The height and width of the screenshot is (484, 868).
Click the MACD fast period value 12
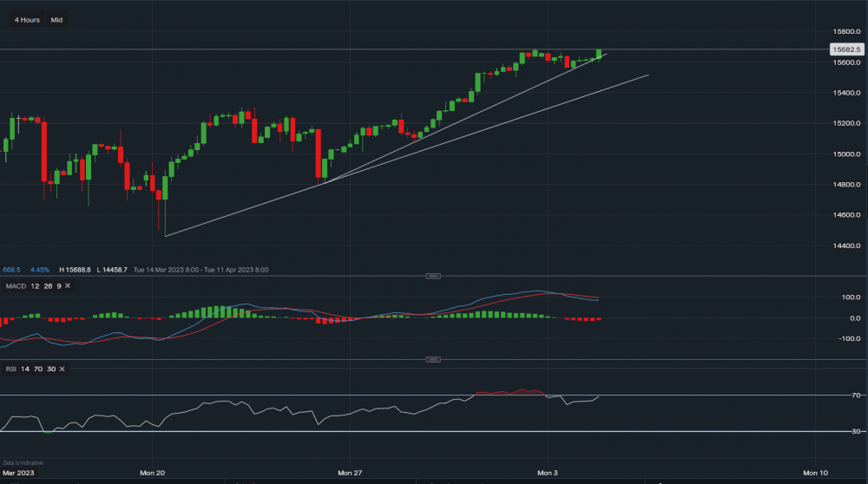click(35, 286)
